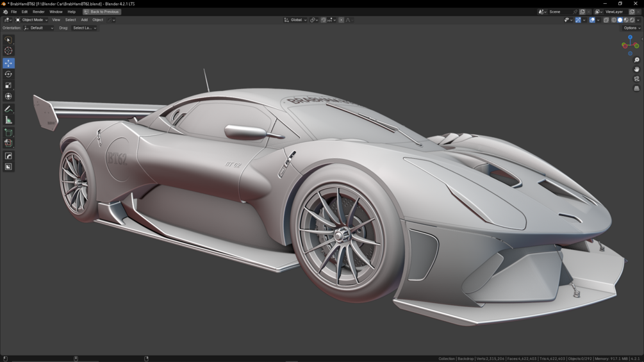The image size is (644, 362).
Task: Toggle snapping magnet icon
Action: (324, 20)
